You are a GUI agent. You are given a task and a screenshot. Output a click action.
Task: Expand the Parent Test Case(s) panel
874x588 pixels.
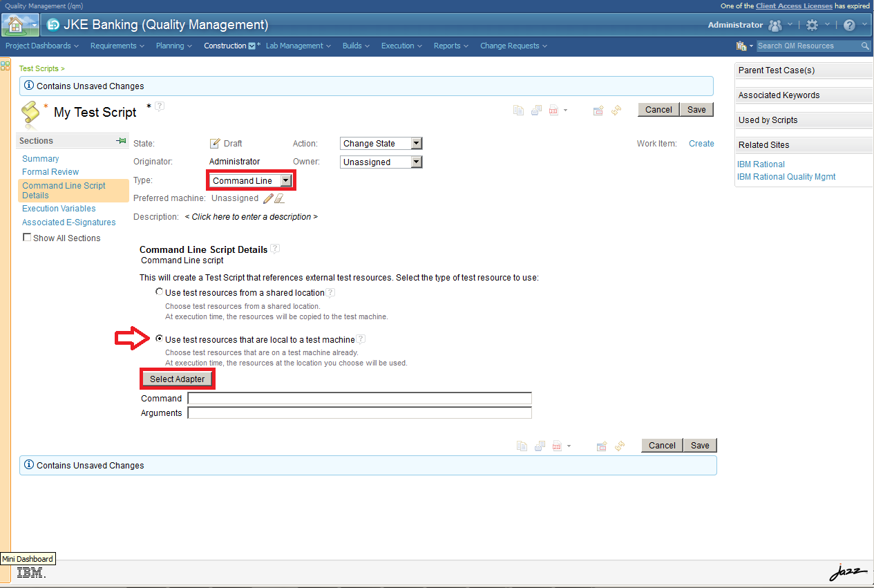coord(803,70)
